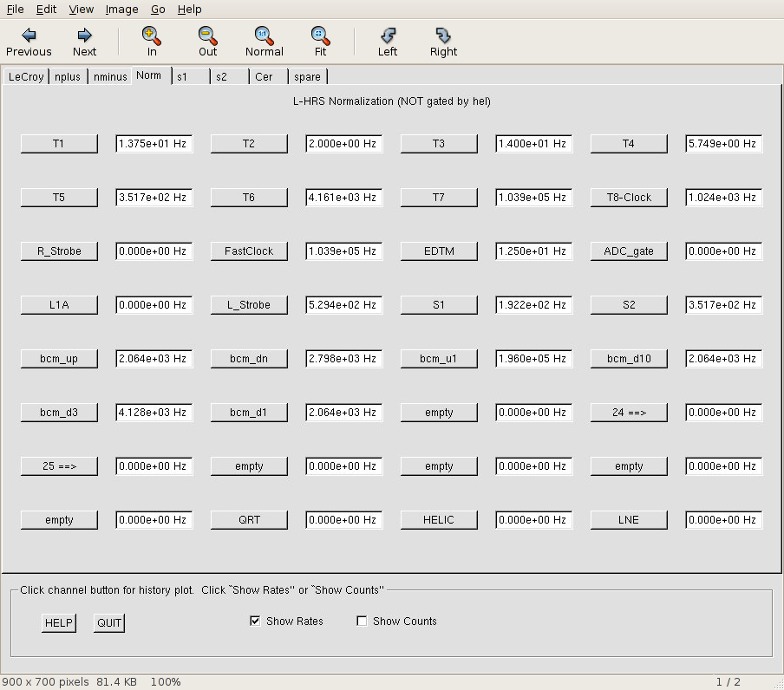Click the HELP button
Screen dimensions: 784x690
[58, 623]
